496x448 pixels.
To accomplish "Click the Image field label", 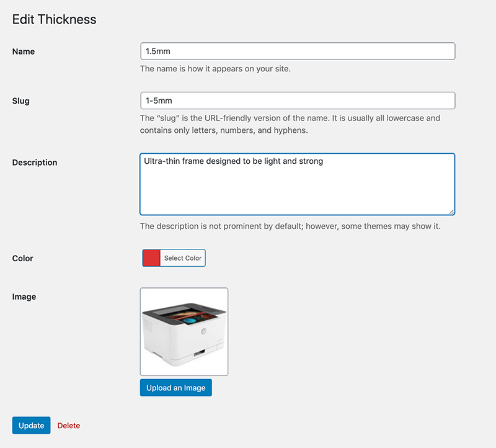I will pyautogui.click(x=24, y=297).
